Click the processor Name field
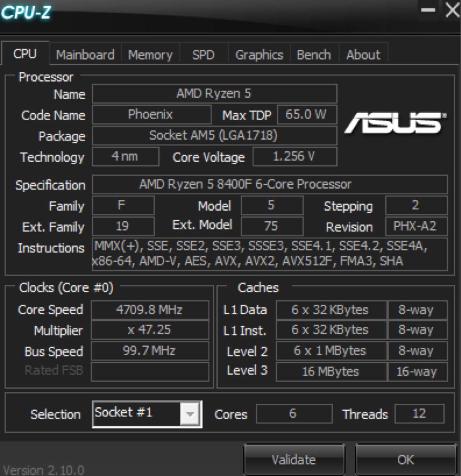The image size is (461, 476). (x=215, y=94)
